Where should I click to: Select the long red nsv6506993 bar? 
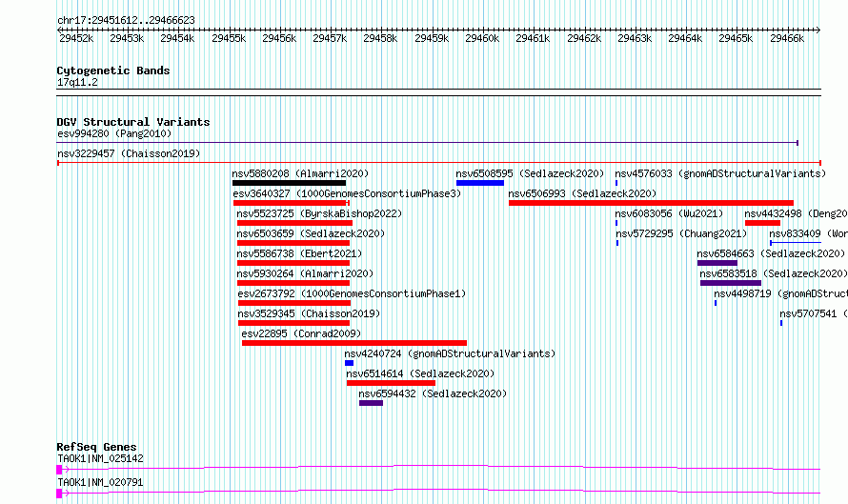coord(651,203)
